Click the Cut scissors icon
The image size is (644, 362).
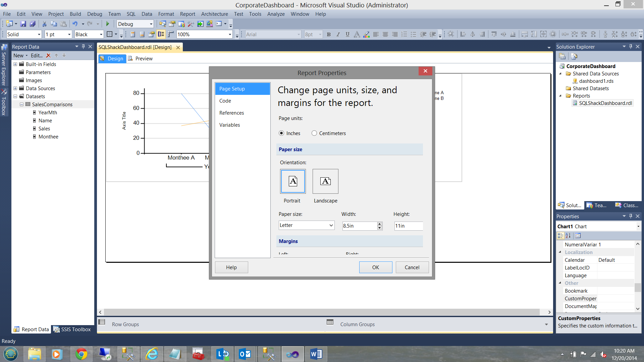click(x=44, y=24)
